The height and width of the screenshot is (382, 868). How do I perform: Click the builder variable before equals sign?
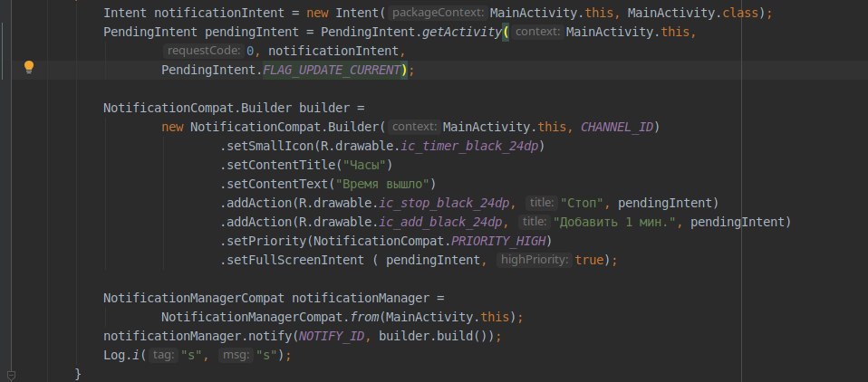click(324, 109)
